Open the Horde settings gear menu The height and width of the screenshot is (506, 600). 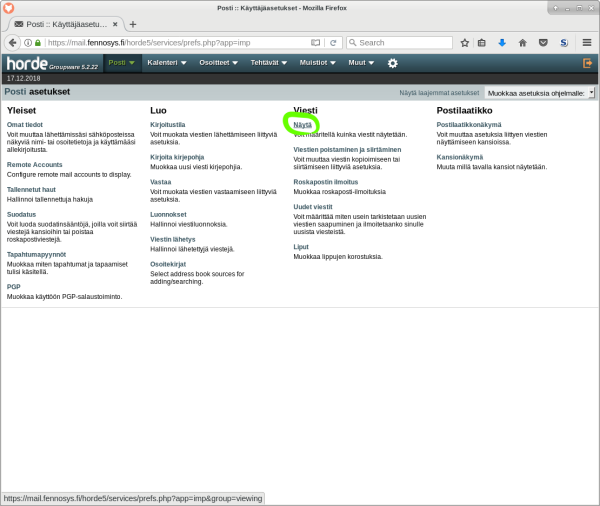(393, 63)
